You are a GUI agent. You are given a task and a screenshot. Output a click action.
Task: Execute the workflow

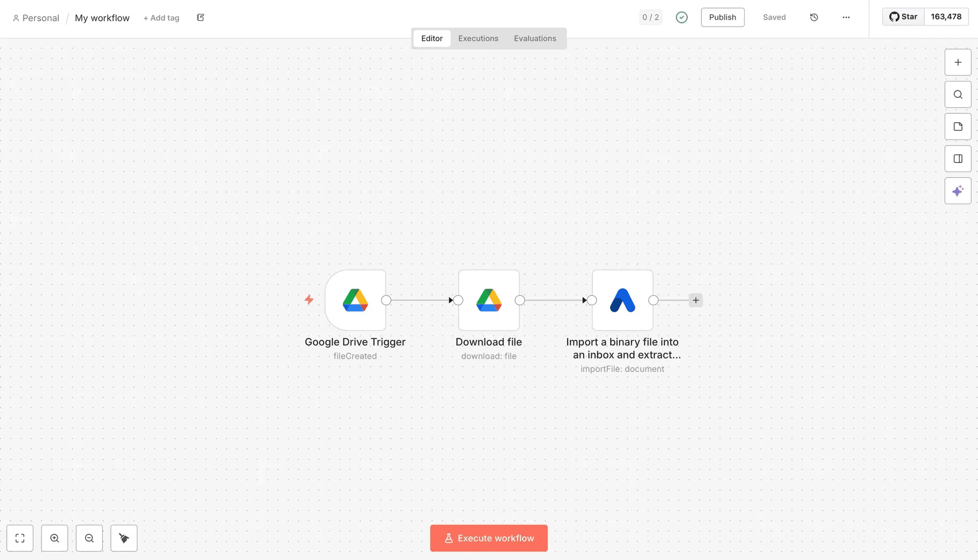point(488,538)
